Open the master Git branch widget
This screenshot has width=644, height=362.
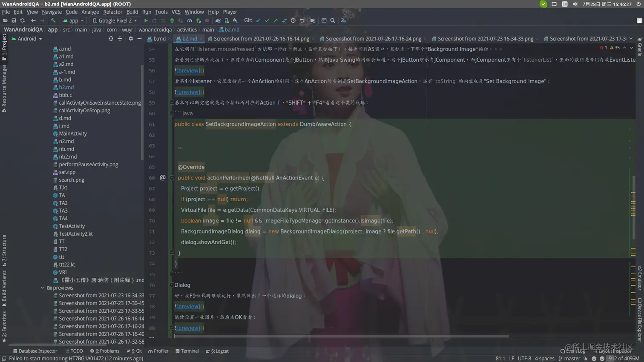(x=569, y=359)
